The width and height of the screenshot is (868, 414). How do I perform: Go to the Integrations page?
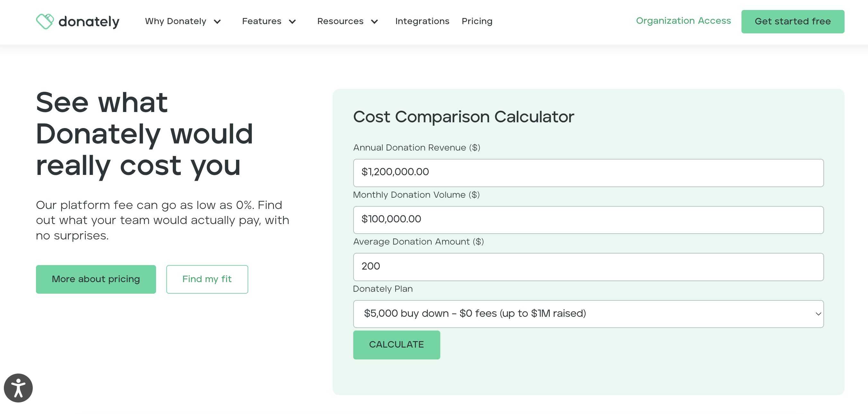click(422, 21)
